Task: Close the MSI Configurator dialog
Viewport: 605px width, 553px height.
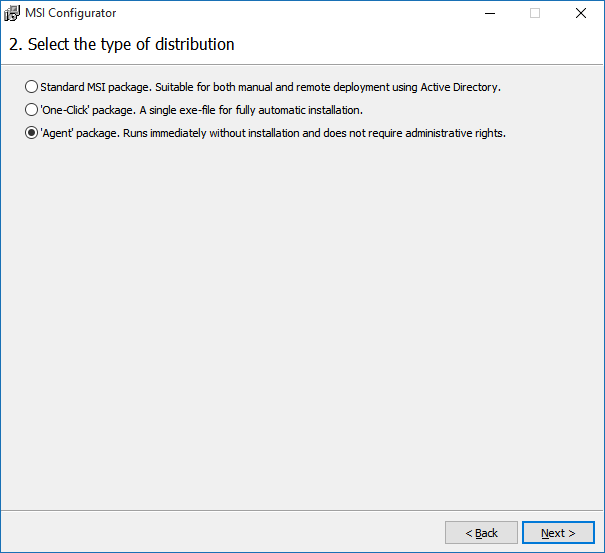Action: coord(581,13)
